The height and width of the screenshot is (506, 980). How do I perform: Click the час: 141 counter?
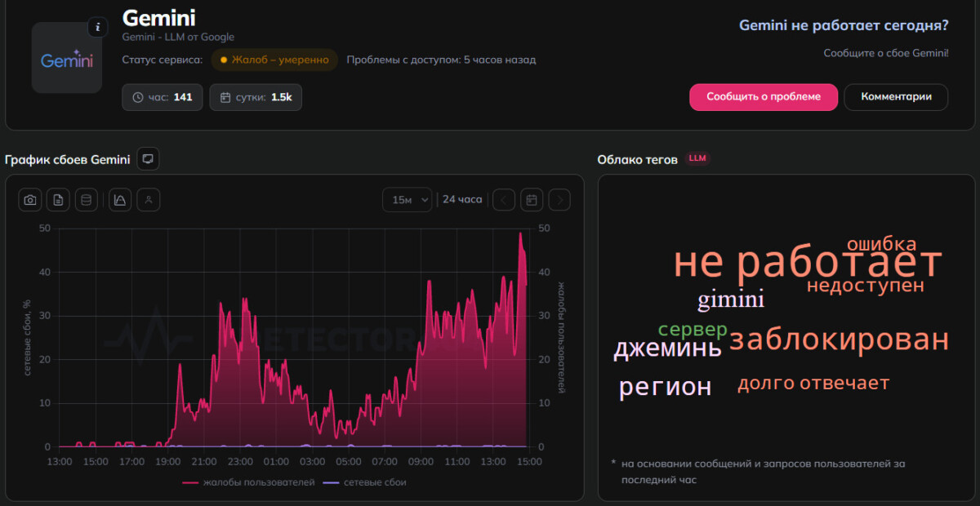(163, 97)
